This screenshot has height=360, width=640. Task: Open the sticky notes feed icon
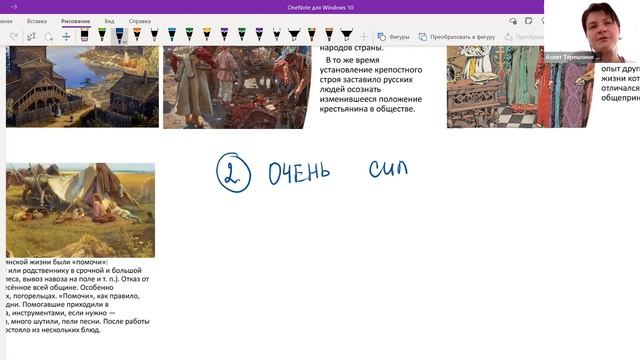coord(529,21)
